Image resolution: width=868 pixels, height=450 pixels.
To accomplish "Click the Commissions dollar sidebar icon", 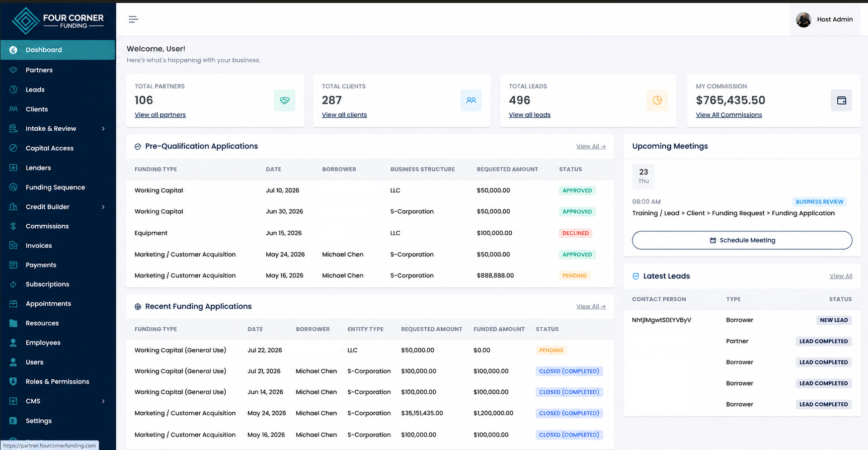I will [13, 226].
